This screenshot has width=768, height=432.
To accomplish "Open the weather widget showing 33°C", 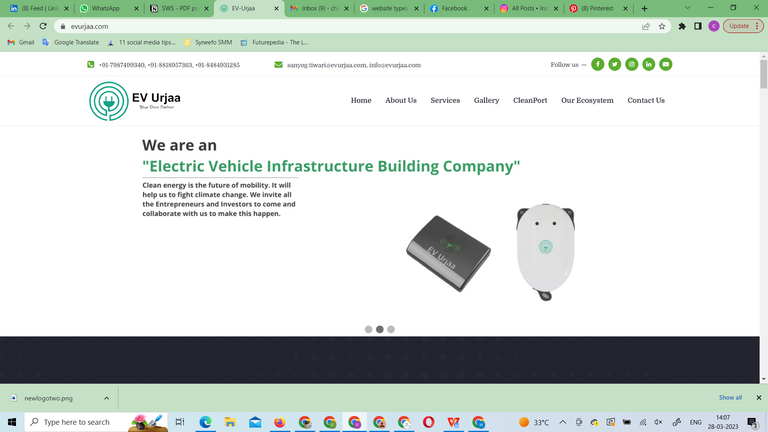I will (x=534, y=422).
